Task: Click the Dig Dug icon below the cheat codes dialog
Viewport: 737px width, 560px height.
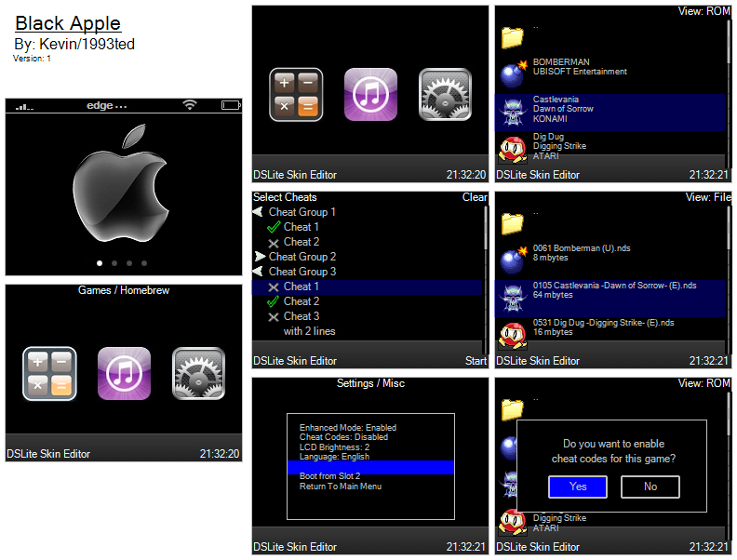Action: coord(513,522)
